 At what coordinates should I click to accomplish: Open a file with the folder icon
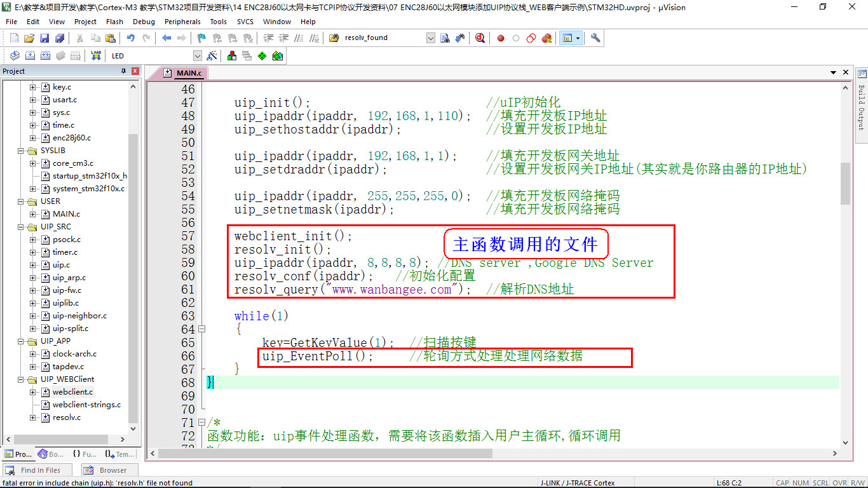(29, 38)
